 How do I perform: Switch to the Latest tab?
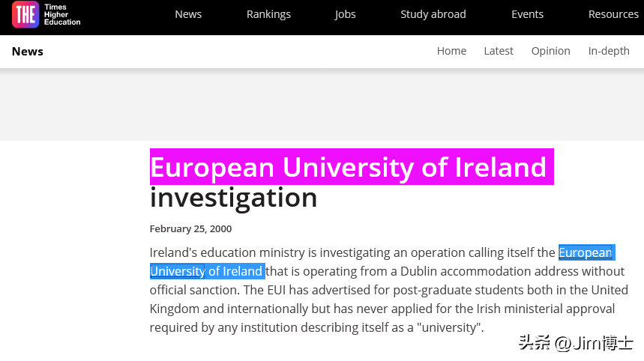499,51
